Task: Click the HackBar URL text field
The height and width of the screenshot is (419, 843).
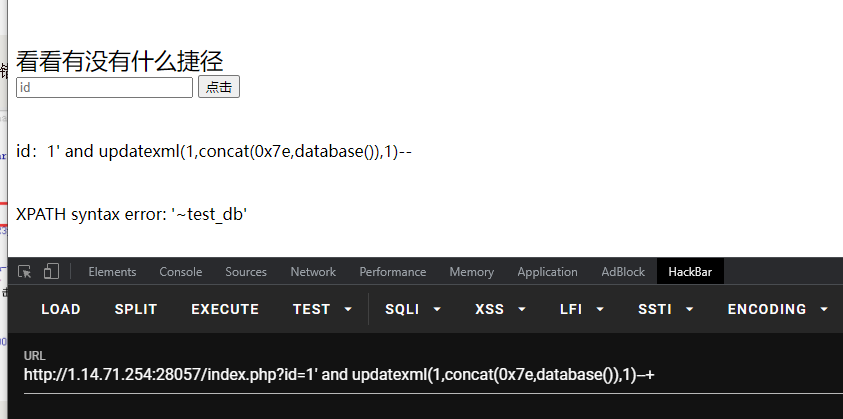Action: coord(433,375)
